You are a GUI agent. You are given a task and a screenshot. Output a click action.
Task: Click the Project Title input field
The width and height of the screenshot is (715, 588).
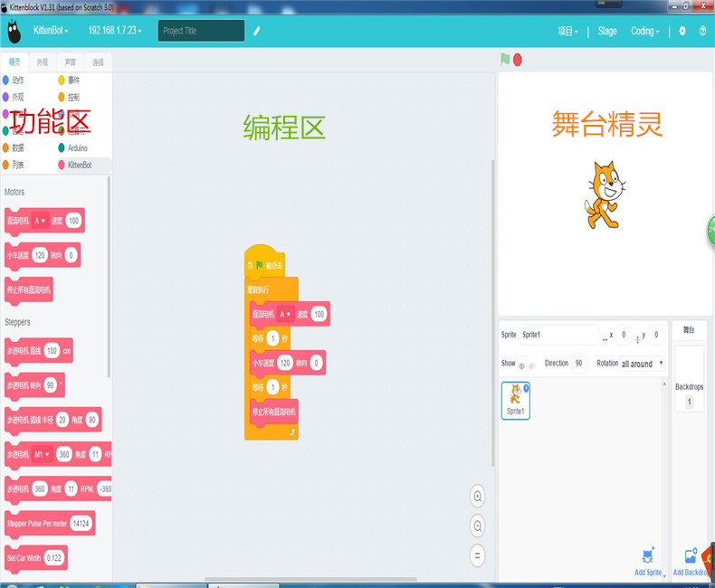coord(201,31)
